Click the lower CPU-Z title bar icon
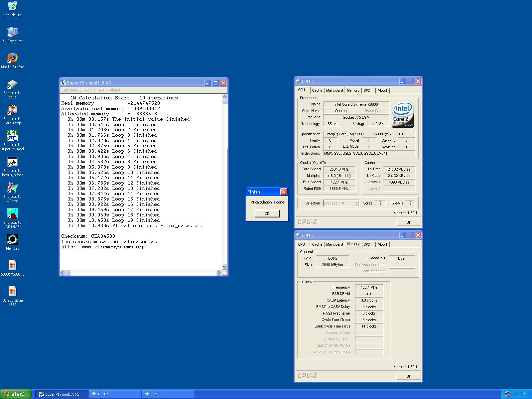The width and height of the screenshot is (532, 399). point(298,235)
